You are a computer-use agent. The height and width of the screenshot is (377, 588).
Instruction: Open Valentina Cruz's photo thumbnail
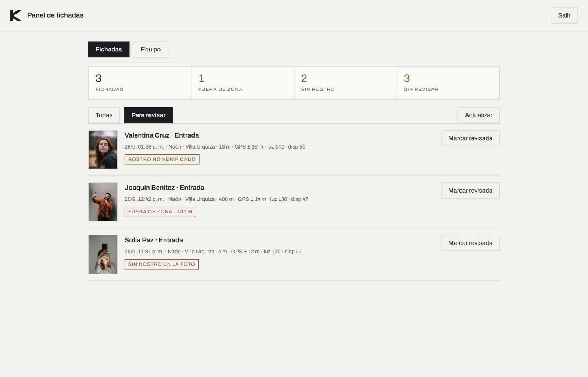(x=103, y=150)
